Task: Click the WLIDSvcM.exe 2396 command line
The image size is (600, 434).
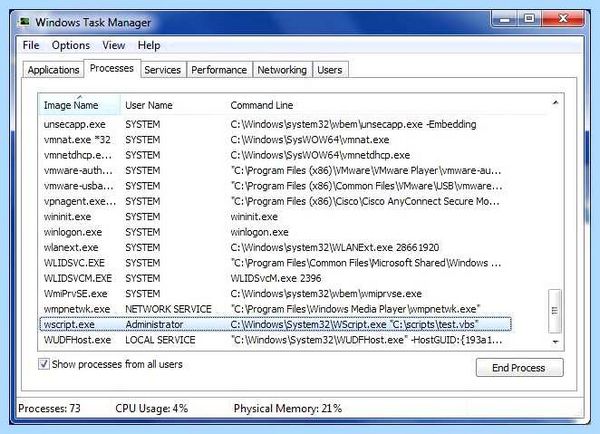Action: tap(276, 278)
